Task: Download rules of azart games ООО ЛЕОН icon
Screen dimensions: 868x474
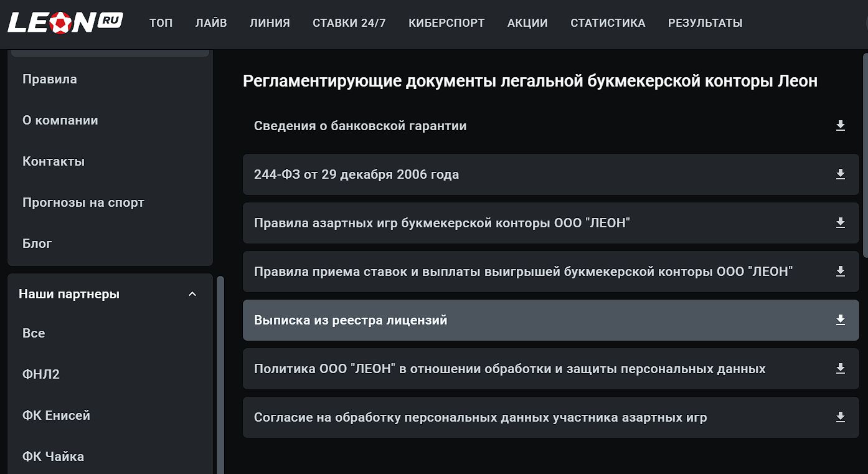Action: click(x=840, y=223)
